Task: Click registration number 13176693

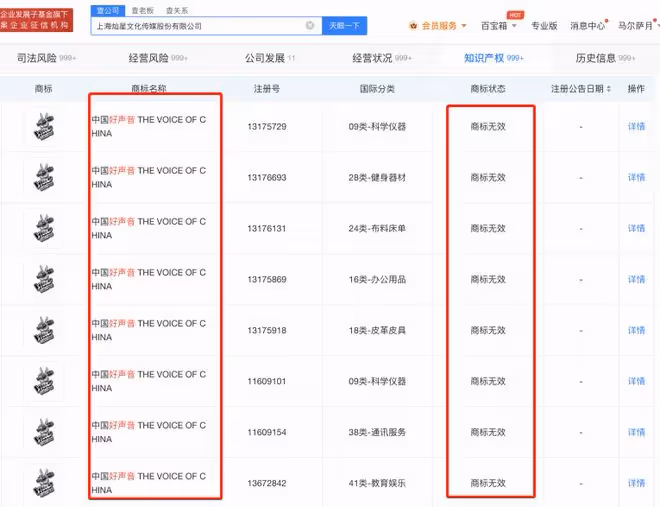Action: (x=267, y=177)
